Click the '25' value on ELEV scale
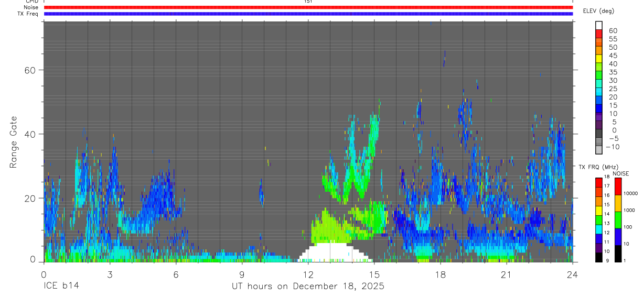The width and height of the screenshot is (644, 297). 613,89
